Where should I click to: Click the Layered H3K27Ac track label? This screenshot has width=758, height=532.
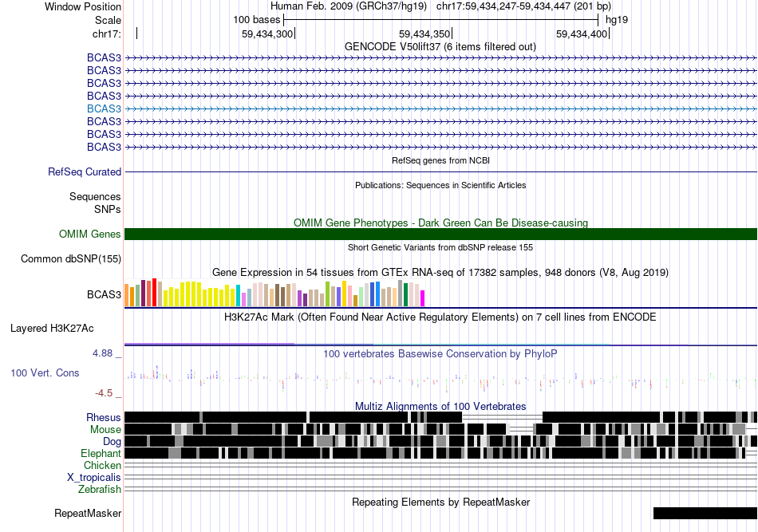[x=52, y=329]
